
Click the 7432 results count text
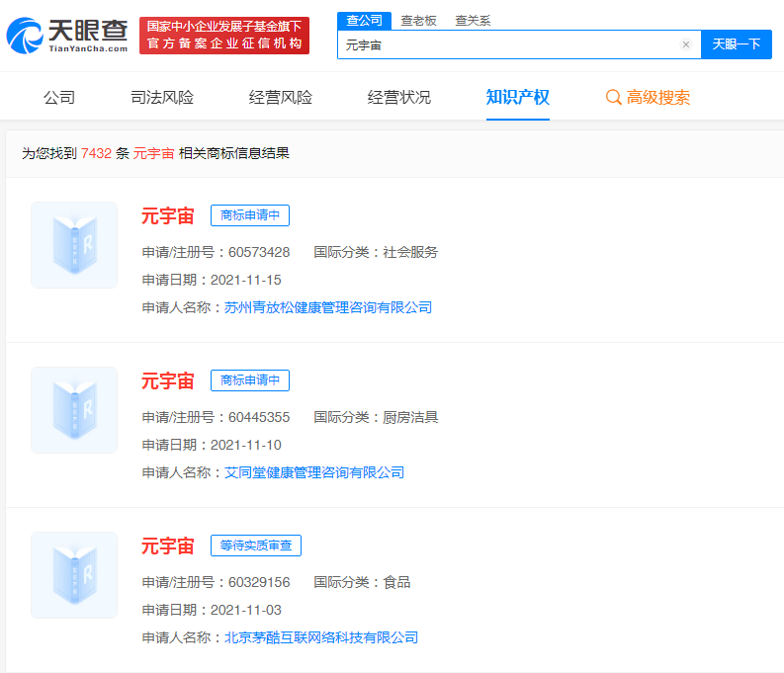pos(96,153)
